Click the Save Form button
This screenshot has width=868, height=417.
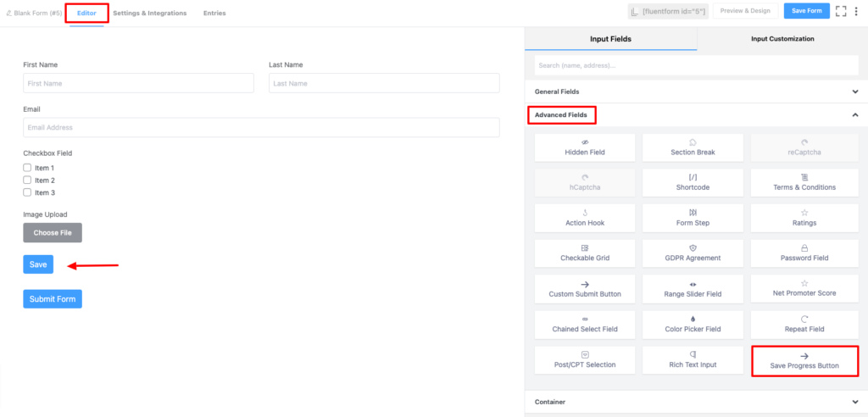(x=806, y=11)
